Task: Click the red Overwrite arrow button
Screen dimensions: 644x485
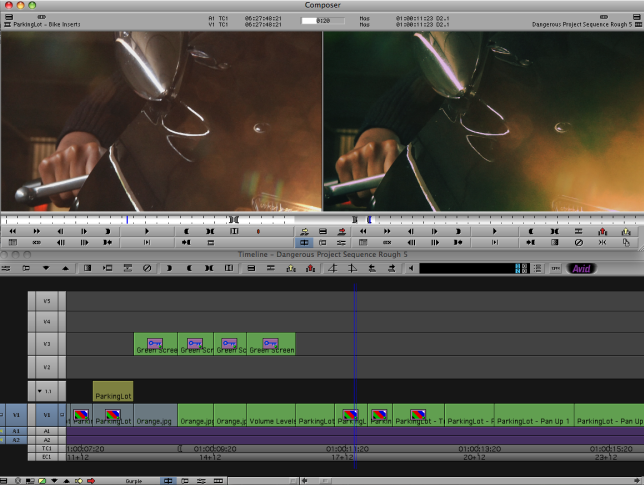Action: [341, 232]
